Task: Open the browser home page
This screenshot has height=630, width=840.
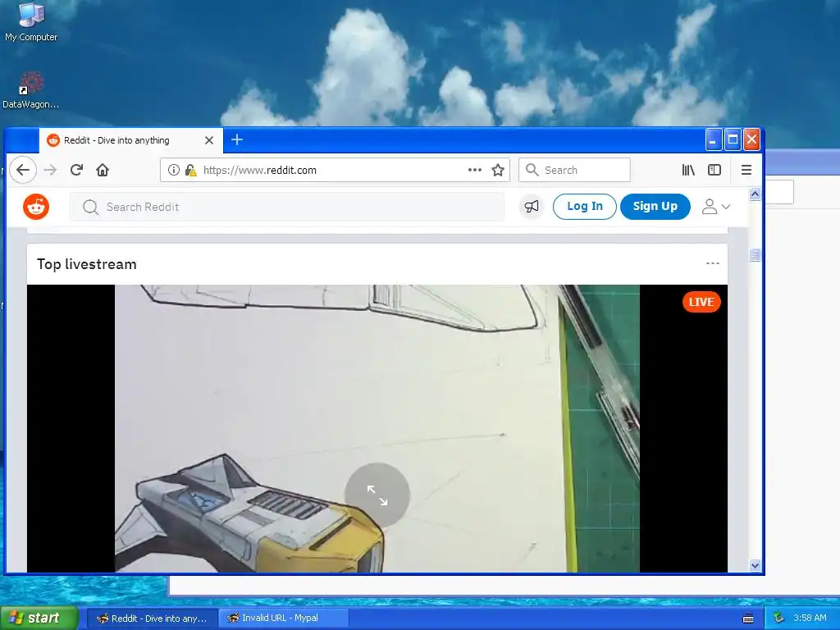Action: pyautogui.click(x=103, y=170)
